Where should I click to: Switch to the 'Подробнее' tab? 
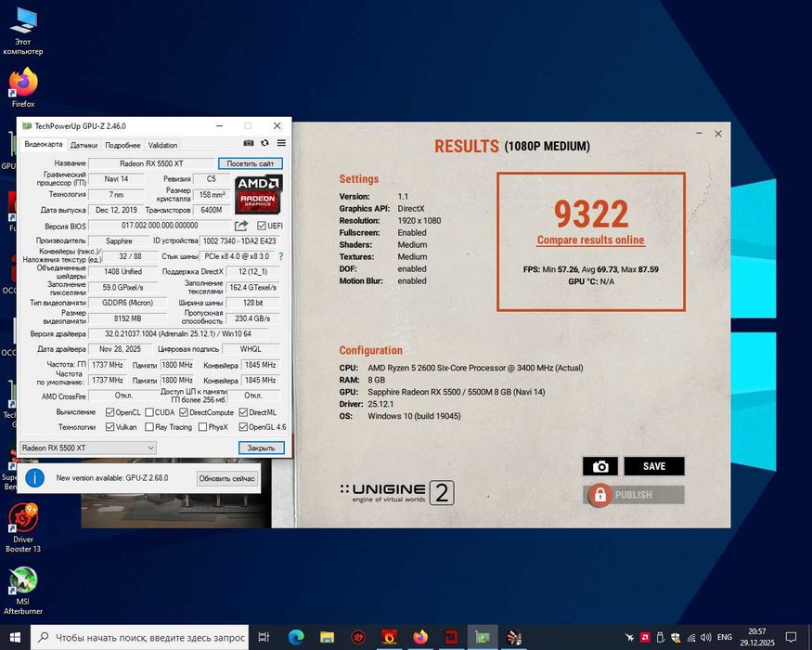point(122,145)
